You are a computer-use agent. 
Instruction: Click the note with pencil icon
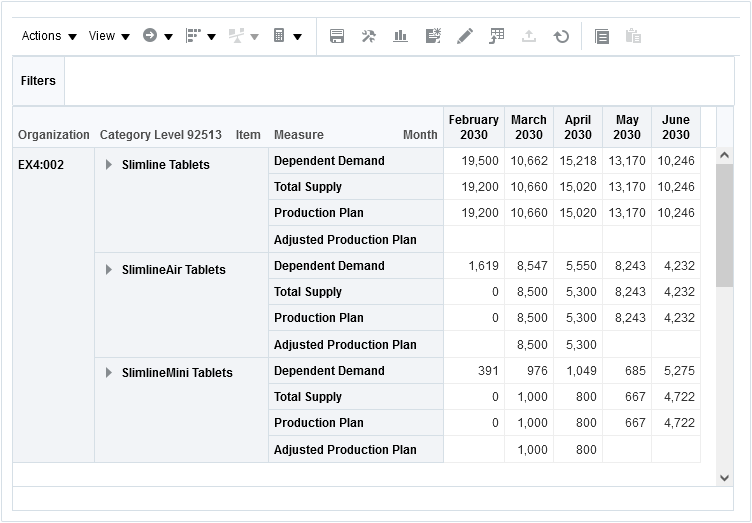pos(432,36)
